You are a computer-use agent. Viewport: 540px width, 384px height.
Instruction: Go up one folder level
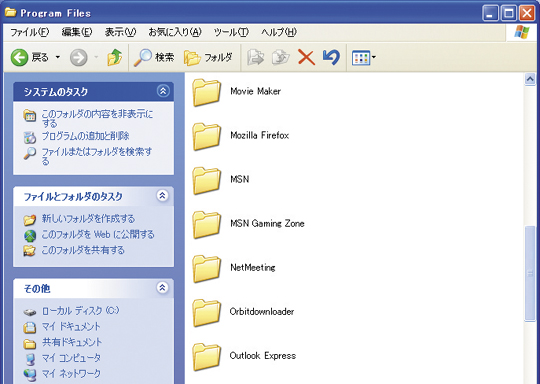point(115,57)
